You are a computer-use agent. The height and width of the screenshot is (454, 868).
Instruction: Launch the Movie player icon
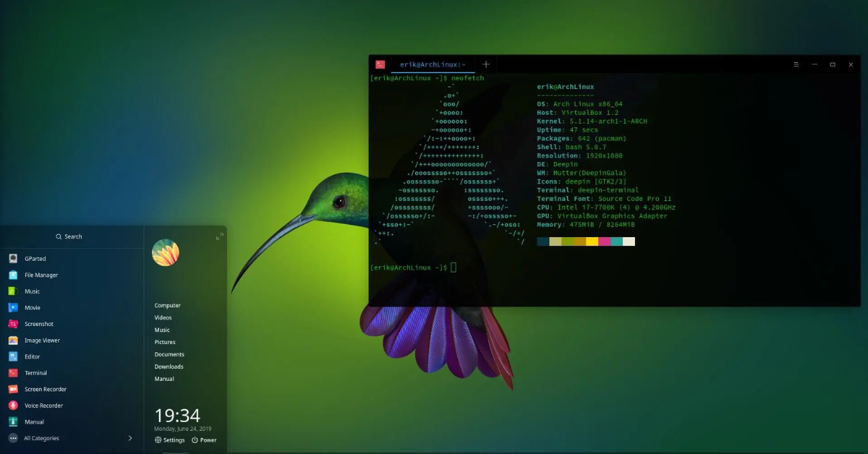[x=13, y=307]
